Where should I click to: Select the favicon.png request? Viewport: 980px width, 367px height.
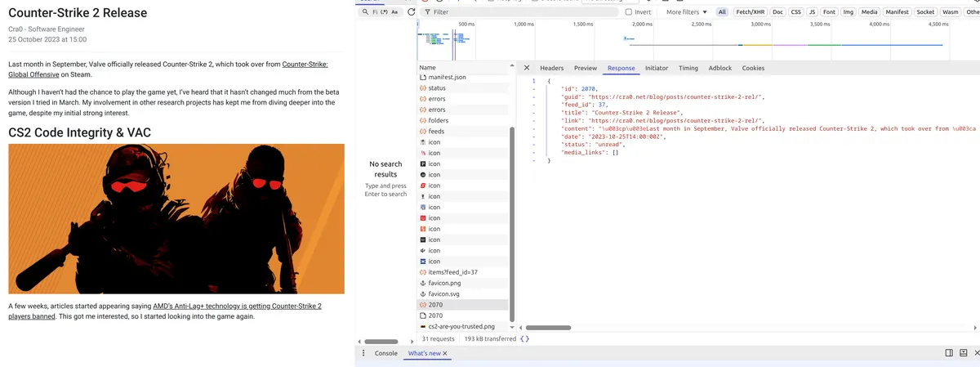pos(464,283)
